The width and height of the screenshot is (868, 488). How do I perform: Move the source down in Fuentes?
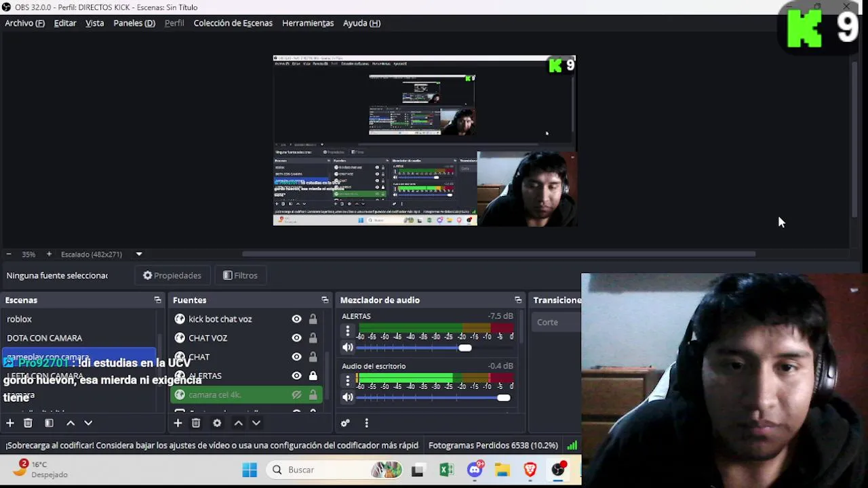click(256, 423)
